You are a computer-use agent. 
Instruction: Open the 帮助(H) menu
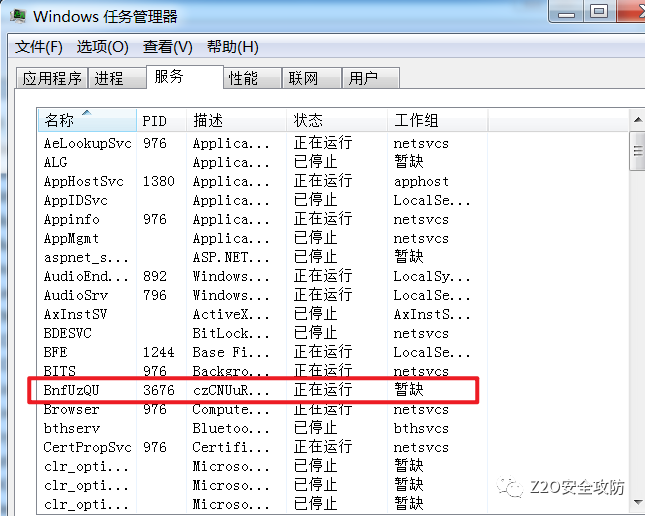(233, 47)
